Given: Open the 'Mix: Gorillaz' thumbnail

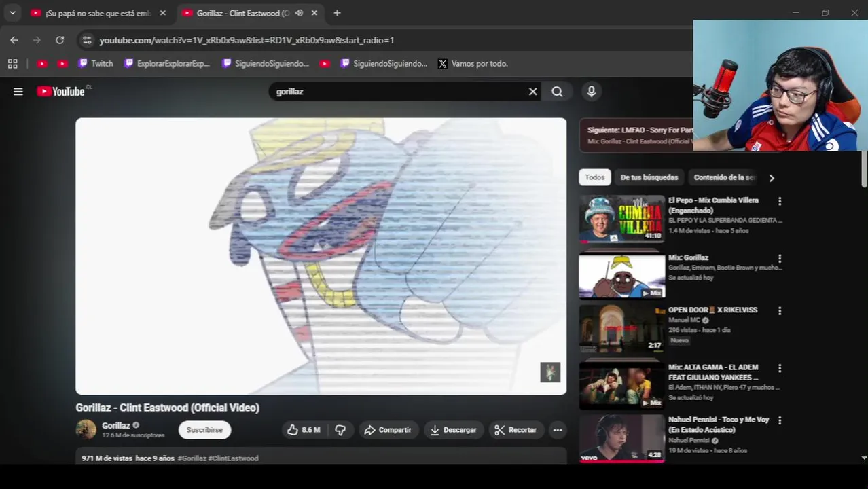Looking at the screenshot, I should coord(621,276).
